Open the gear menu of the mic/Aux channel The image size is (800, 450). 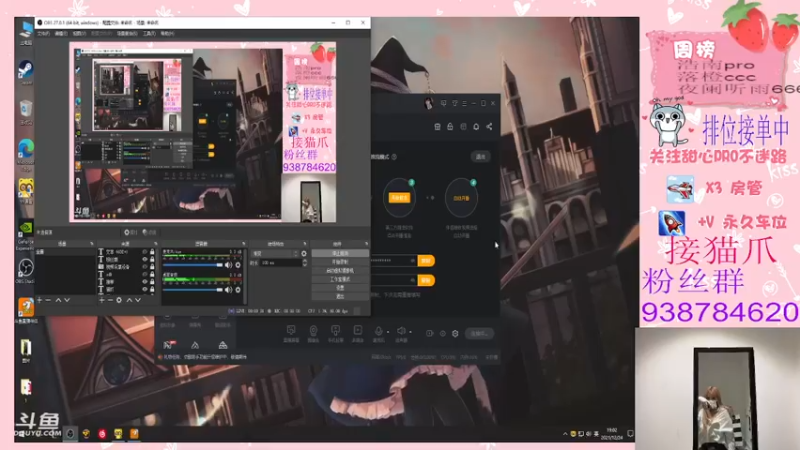click(238, 265)
